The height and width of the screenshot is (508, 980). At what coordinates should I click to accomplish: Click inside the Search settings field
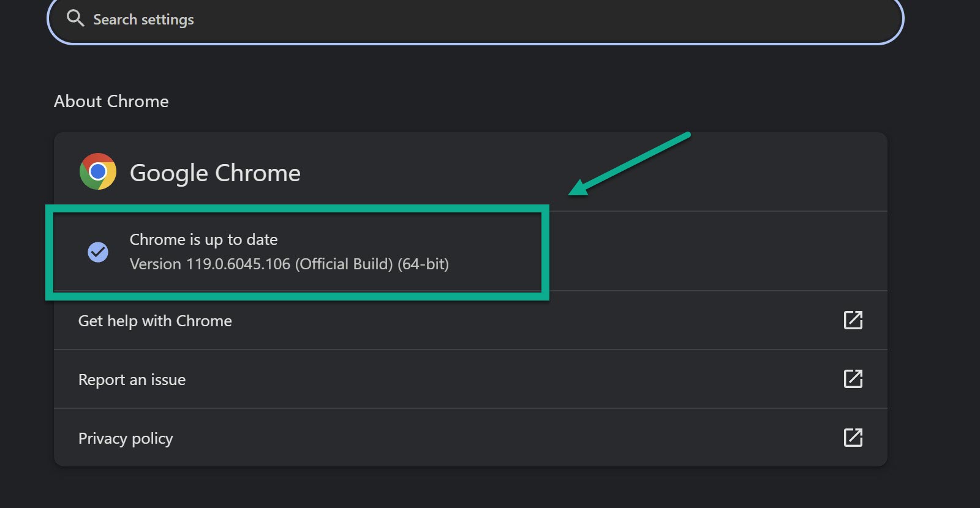(x=367, y=19)
